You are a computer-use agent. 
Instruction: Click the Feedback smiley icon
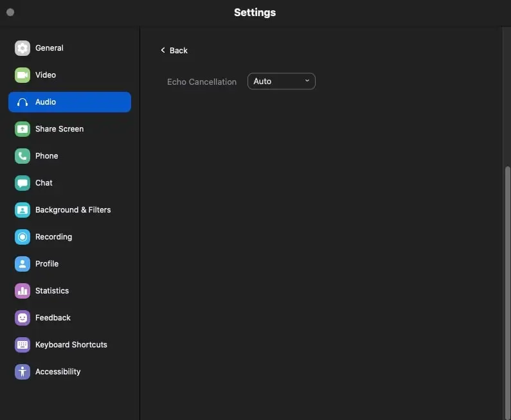[x=22, y=318]
